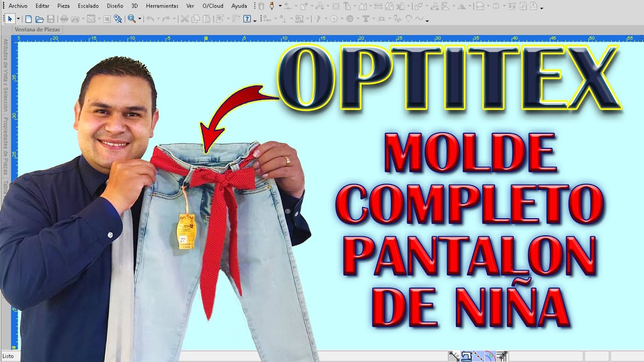Expand the zoom tool dropdown arrow
The height and width of the screenshot is (362, 644).
point(140,19)
